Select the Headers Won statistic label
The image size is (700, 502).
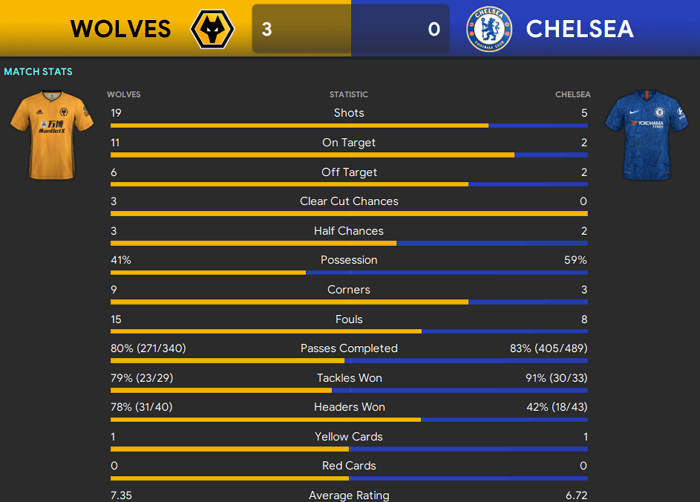349,407
